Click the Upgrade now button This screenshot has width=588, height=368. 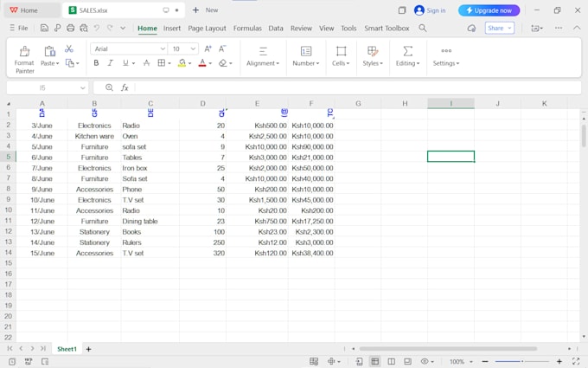click(489, 10)
